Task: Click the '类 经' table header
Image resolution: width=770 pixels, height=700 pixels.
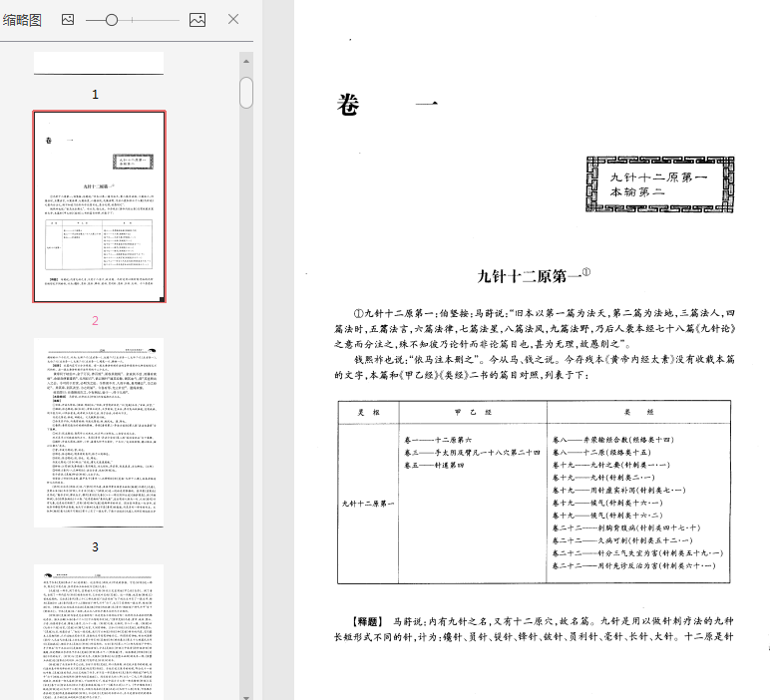Action: point(639,412)
